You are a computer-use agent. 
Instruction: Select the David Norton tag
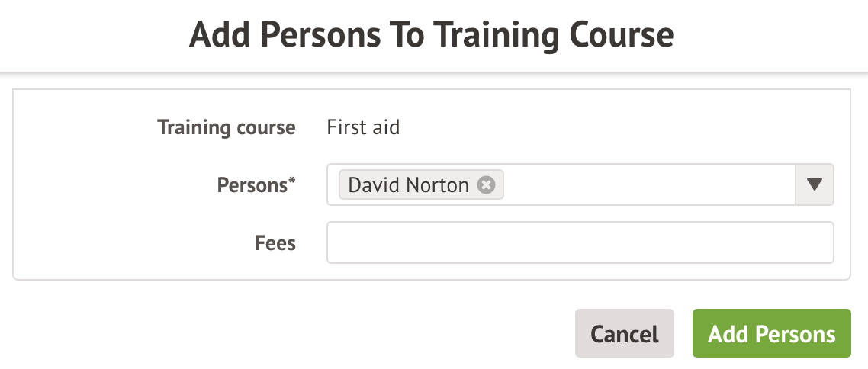click(x=409, y=185)
